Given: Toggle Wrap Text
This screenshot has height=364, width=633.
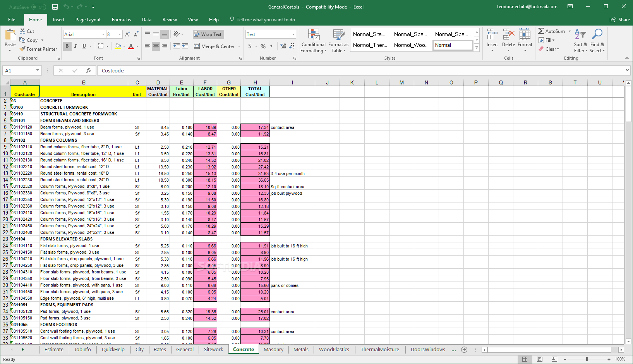Looking at the screenshot, I should 208,34.
